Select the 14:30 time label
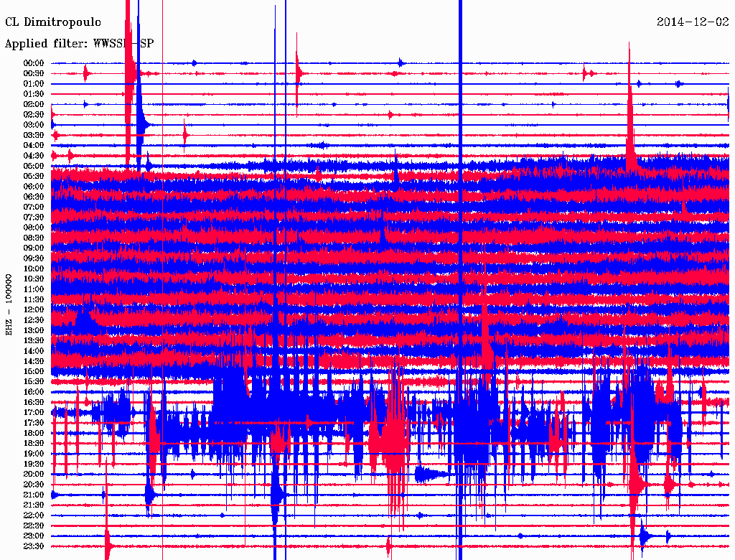This screenshot has width=735, height=560. tap(34, 361)
